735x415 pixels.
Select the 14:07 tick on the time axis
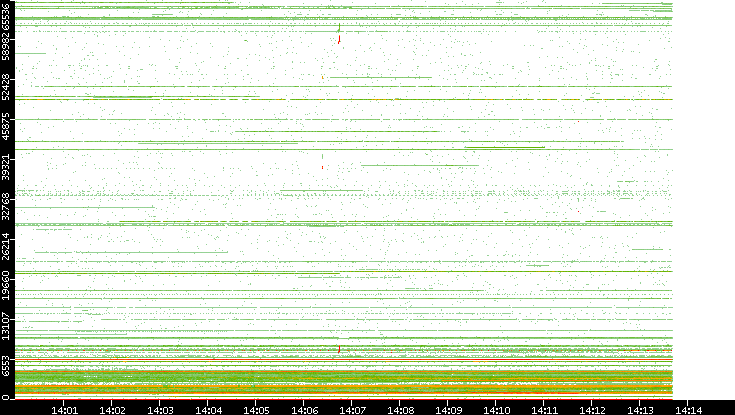pos(352,409)
